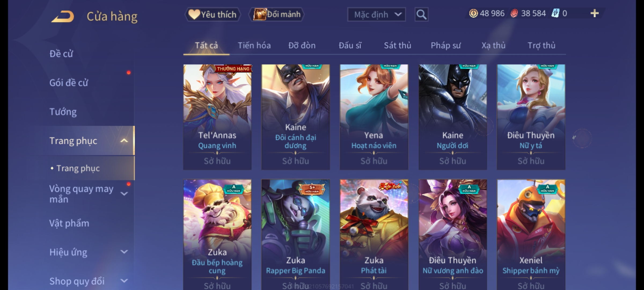Open search with the magnifier icon
Image resolution: width=644 pixels, height=290 pixels.
point(421,15)
